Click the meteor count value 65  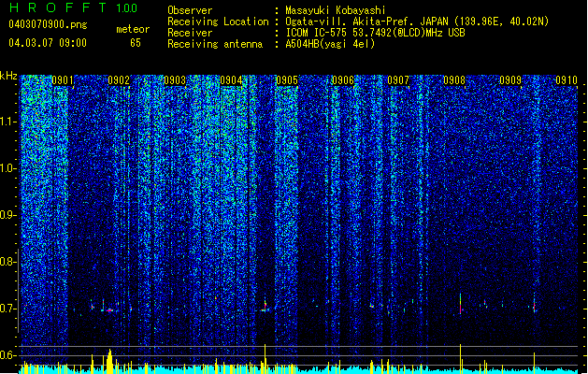pyautogui.click(x=136, y=43)
